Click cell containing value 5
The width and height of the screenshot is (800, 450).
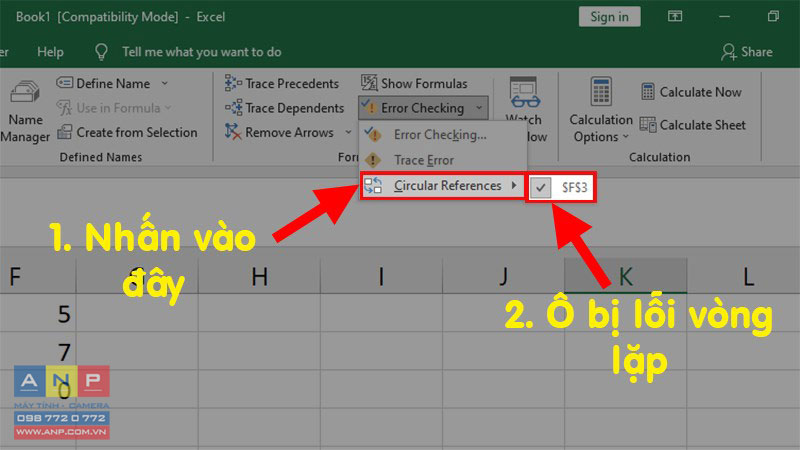tap(38, 313)
